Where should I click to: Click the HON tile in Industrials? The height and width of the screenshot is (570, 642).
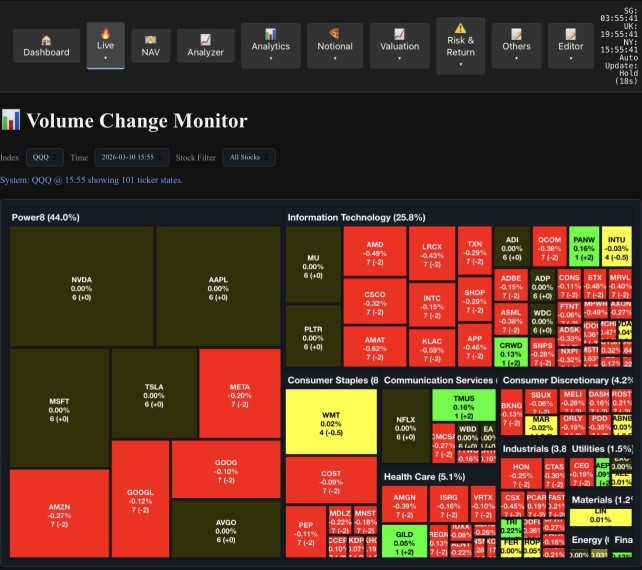521,473
